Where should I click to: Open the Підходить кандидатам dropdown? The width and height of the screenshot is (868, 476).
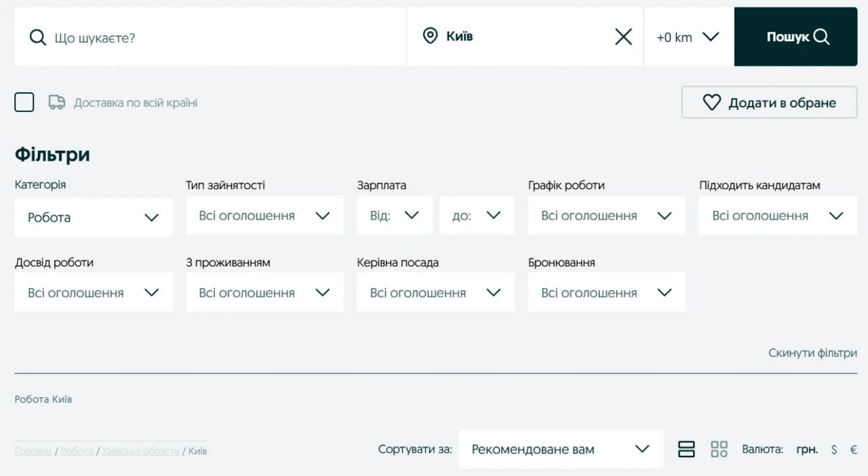pyautogui.click(x=778, y=216)
